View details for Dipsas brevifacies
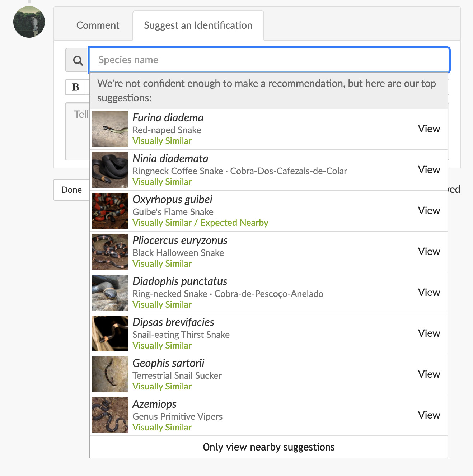473x476 pixels. click(x=429, y=333)
